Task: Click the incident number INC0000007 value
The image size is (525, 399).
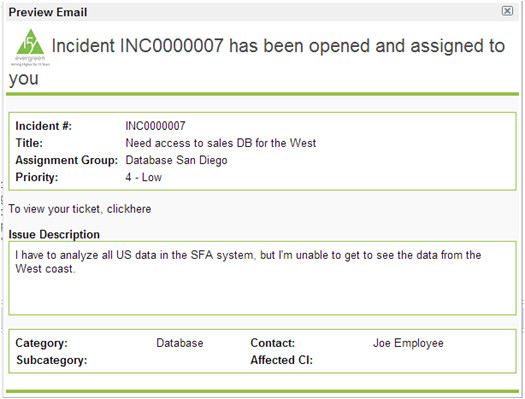Action: [155, 126]
